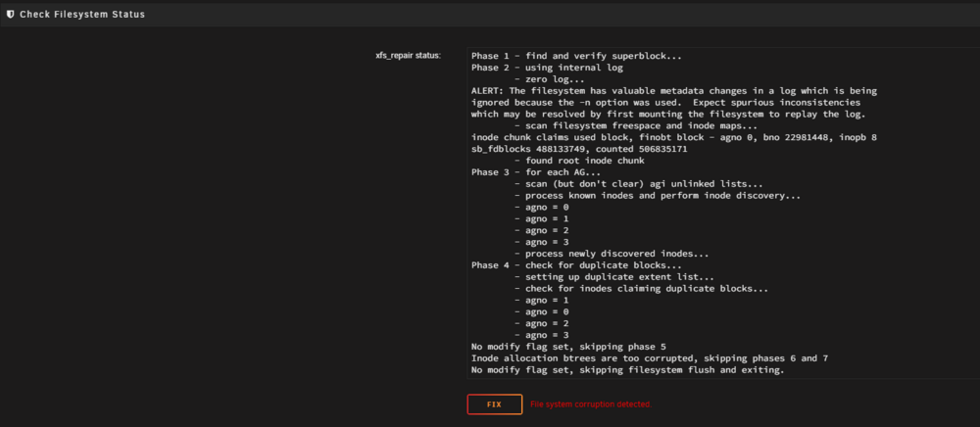This screenshot has width=980, height=427.
Task: Click inside the xfs_repair status output box
Action: (723, 213)
